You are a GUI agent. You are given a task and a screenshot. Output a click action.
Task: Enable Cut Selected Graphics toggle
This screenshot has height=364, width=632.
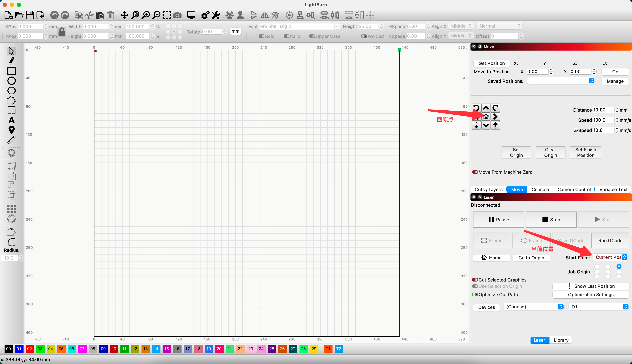coord(475,280)
